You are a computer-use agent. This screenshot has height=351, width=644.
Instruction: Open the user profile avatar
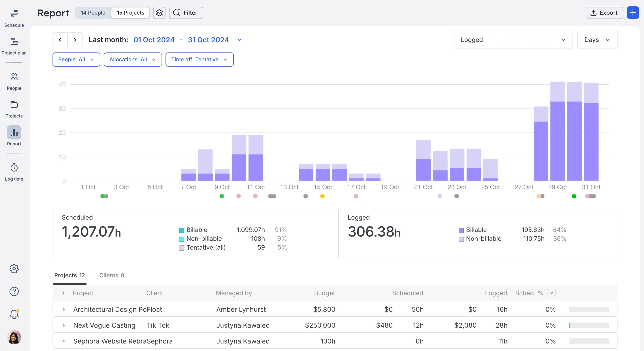click(14, 337)
